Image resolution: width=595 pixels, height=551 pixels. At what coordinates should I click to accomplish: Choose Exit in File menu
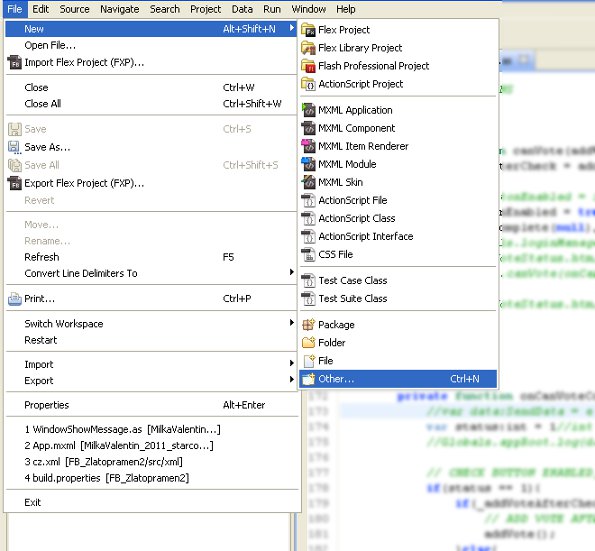pos(151,502)
